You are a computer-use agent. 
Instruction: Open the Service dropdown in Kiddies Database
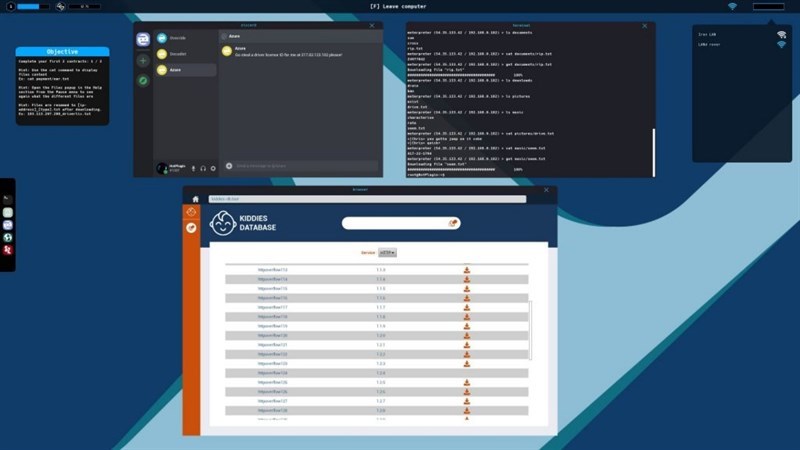(x=387, y=253)
